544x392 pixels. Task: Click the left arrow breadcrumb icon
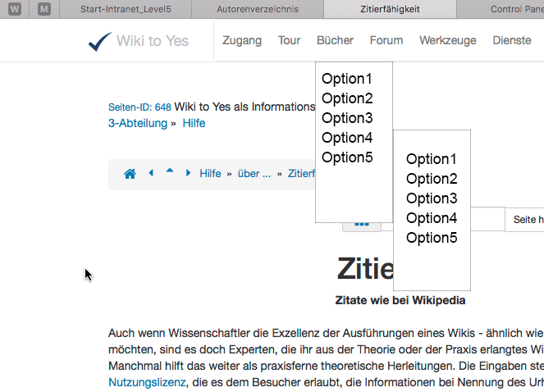point(151,173)
